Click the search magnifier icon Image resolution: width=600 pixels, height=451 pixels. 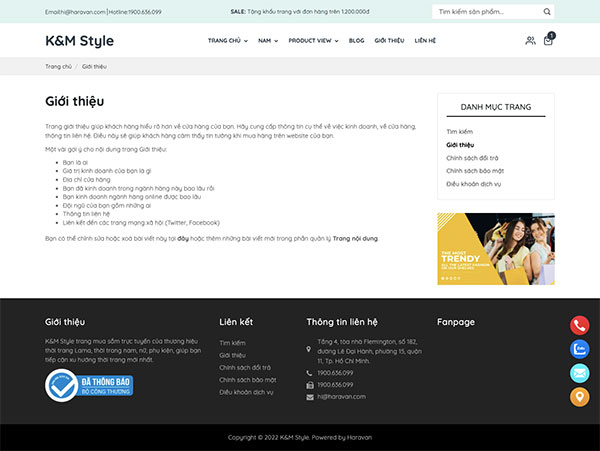point(547,12)
